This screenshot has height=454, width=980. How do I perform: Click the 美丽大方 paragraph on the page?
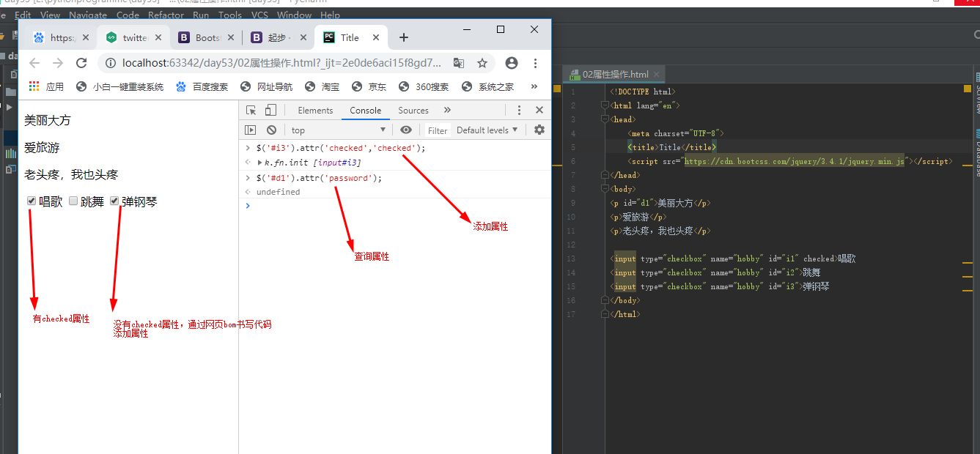click(48, 120)
